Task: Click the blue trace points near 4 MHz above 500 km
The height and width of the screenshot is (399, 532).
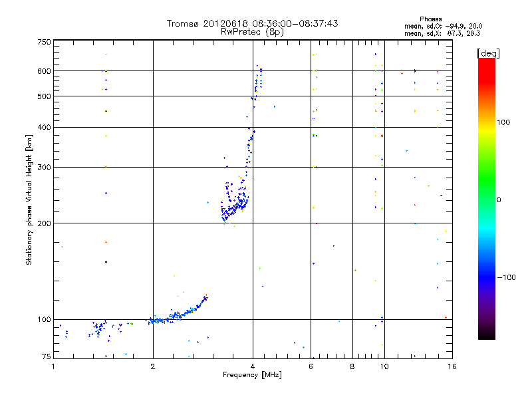Action: click(x=258, y=80)
